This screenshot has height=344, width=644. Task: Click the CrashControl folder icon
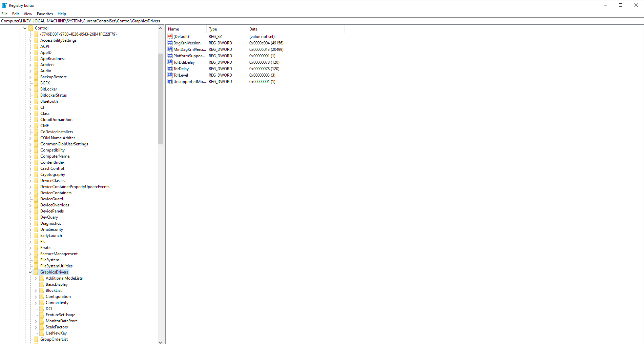click(36, 168)
